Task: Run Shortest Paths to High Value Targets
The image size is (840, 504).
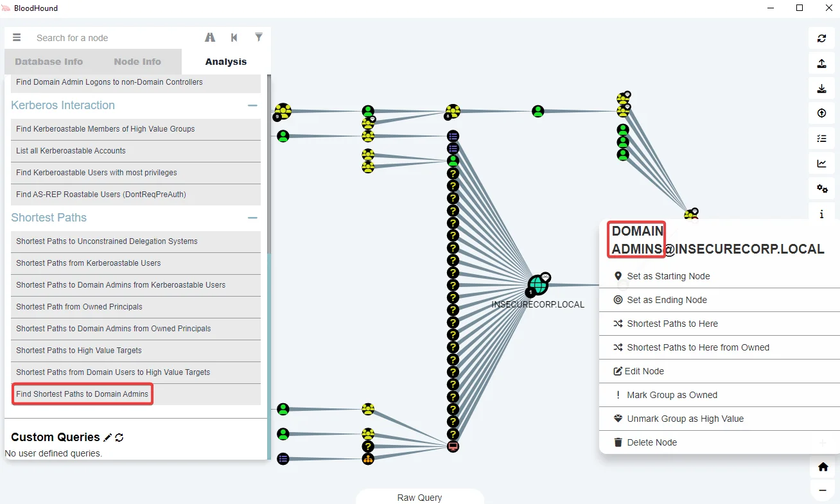Action: (136, 351)
